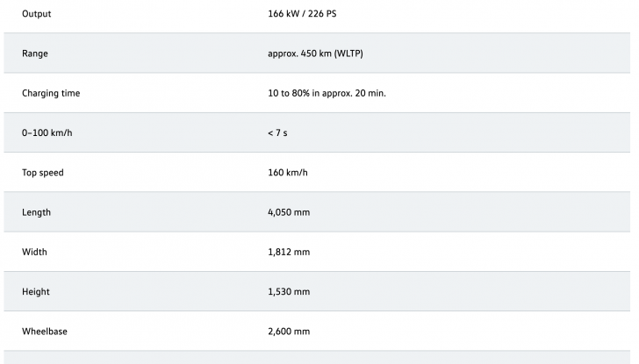Screen dimensions: 639x364
Task: Click the Wheelbase row label
Action: click(x=45, y=332)
